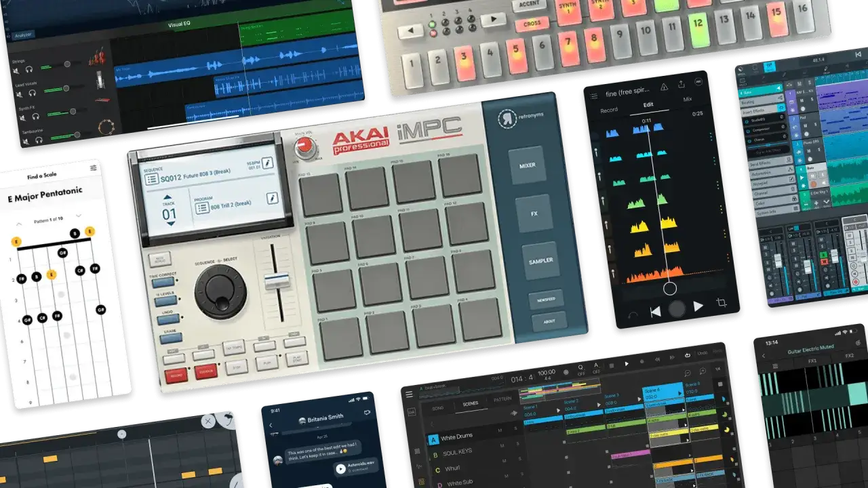Mute the Lead Vocals track
The height and width of the screenshot is (488, 868).
[19, 93]
